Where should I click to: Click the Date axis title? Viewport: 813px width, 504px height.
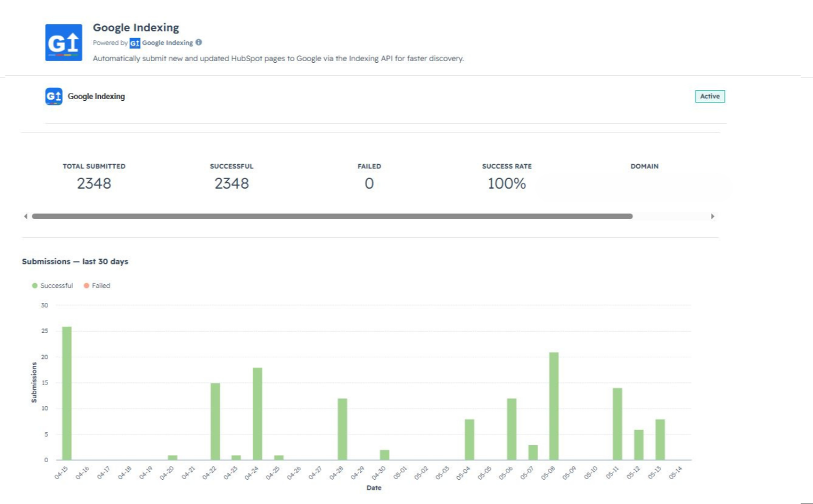tap(374, 488)
